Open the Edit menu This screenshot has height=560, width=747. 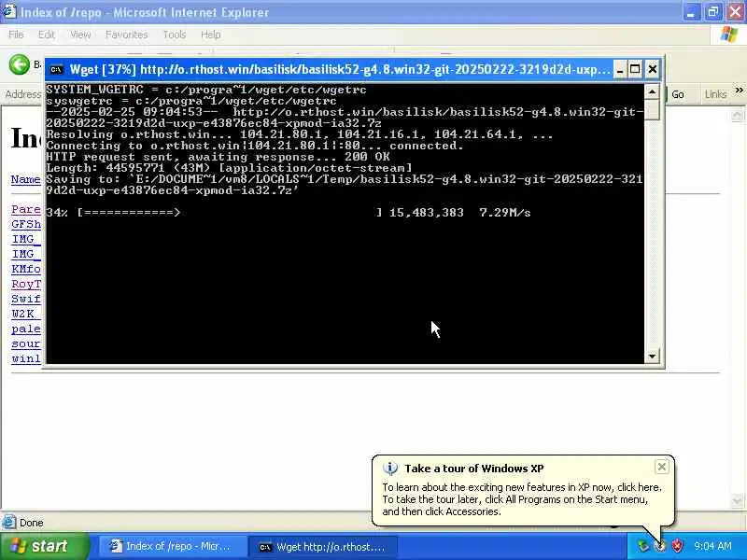pyautogui.click(x=46, y=35)
